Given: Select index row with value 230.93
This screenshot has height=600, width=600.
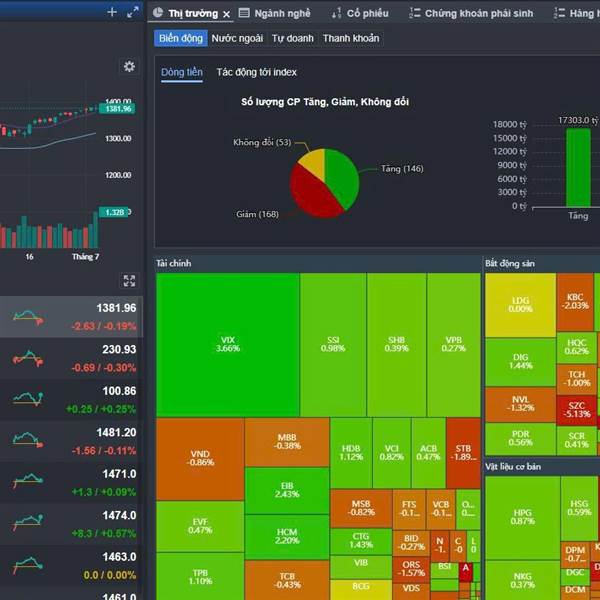Looking at the screenshot, I should (72, 358).
